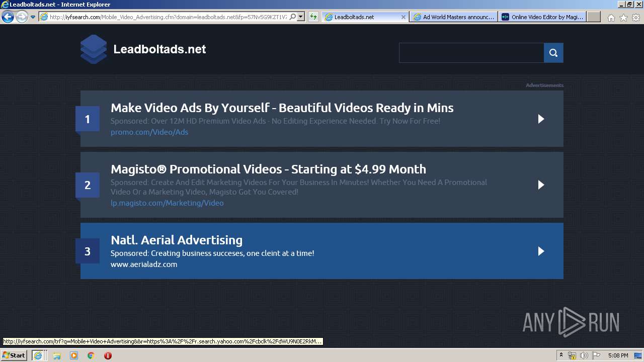Click arrow on Natl. Aerial Advertising listing
Screen dimensions: 644x362
pyautogui.click(x=541, y=251)
